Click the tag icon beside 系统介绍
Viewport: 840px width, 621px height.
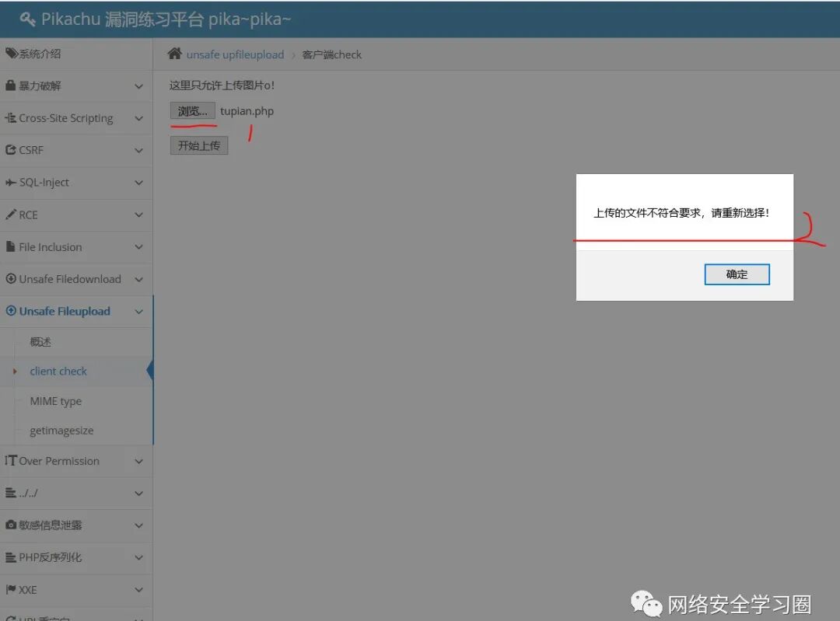point(11,53)
